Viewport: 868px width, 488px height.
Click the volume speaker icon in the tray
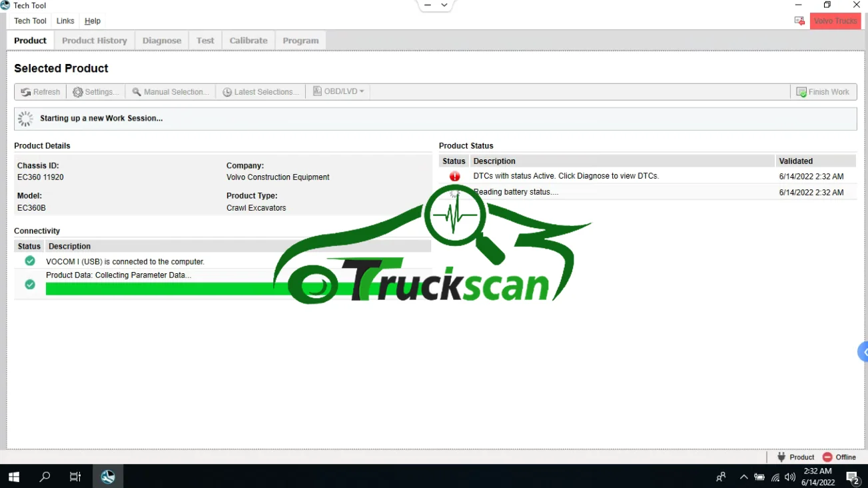(x=790, y=477)
